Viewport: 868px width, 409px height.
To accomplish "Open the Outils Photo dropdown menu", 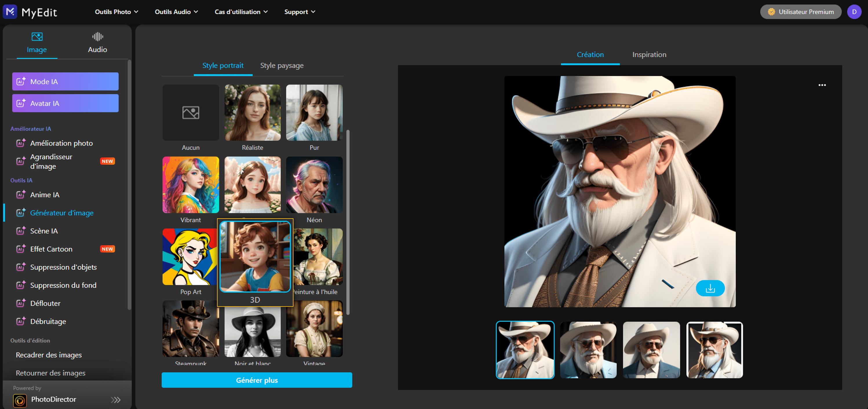I will [x=116, y=12].
